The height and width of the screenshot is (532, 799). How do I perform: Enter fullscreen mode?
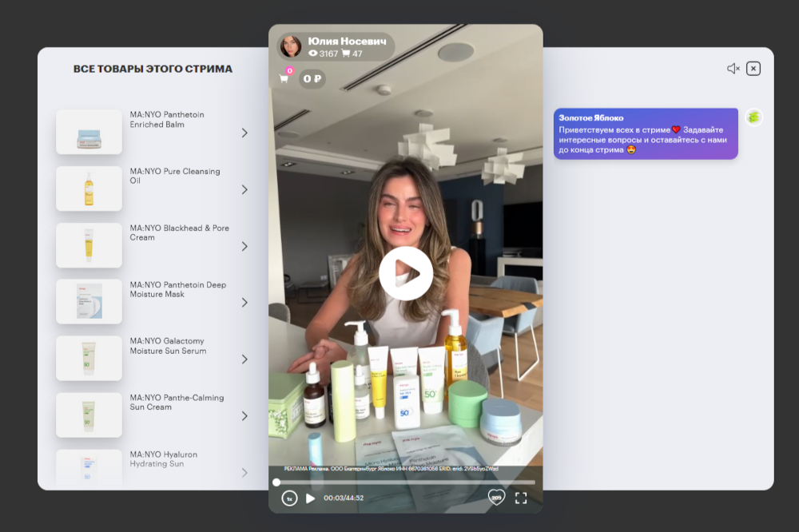(521, 498)
